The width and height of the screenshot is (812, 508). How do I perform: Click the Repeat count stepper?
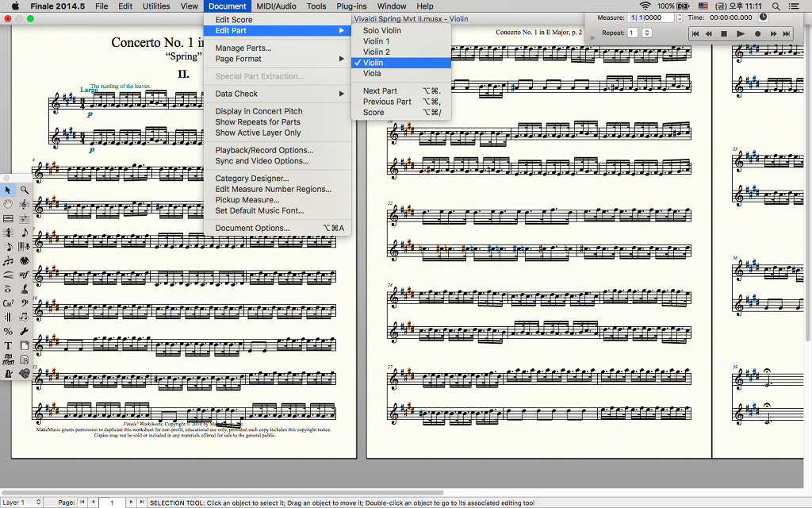[x=647, y=33]
